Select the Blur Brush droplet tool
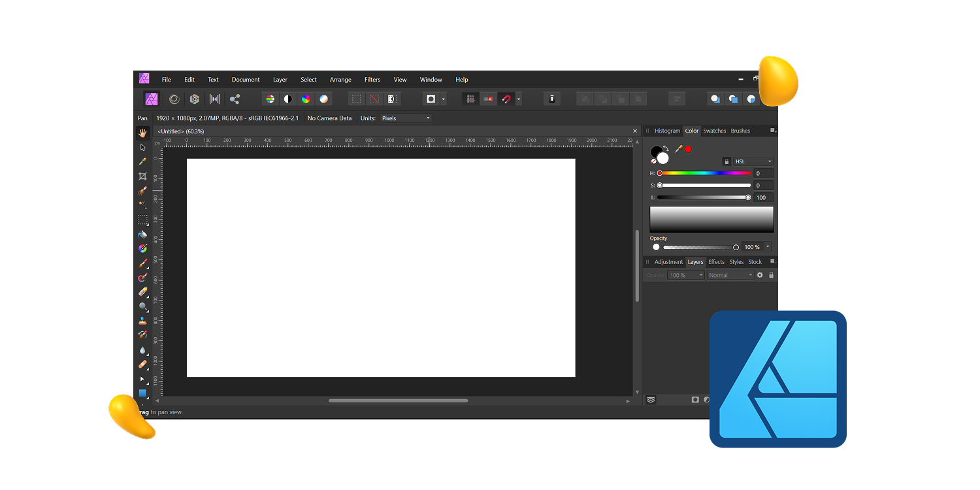The width and height of the screenshot is (980, 490). tap(142, 350)
